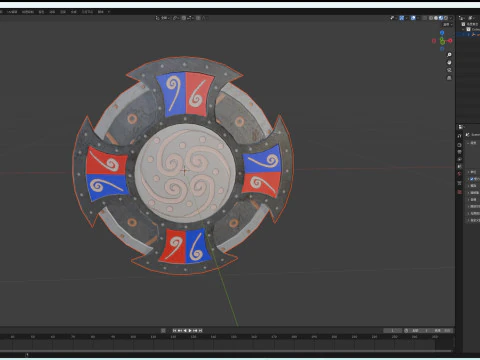Image resolution: width=480 pixels, height=360 pixels.
Task: Jump to the start frame
Action: tap(174, 330)
